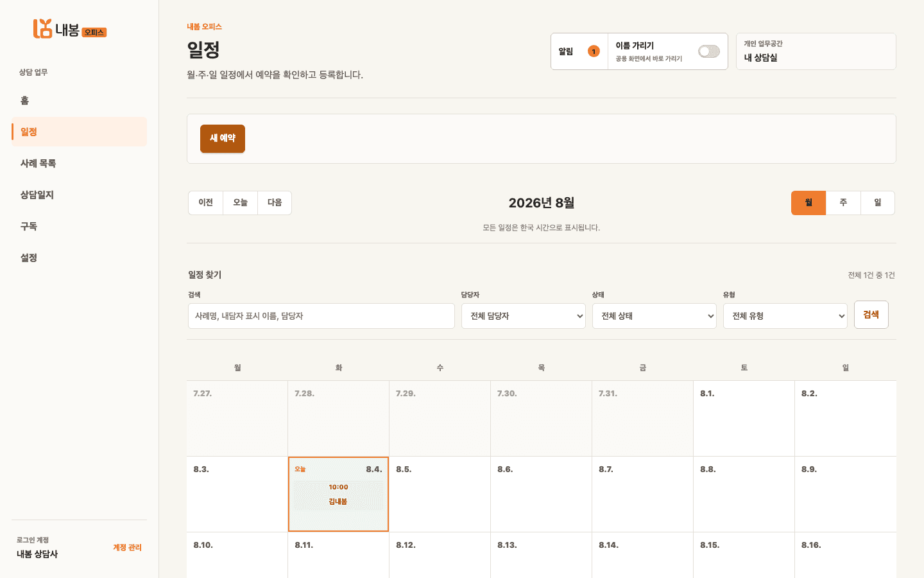Viewport: 924px width, 578px height.
Task: Click the 전체 1건 중 1건 count
Action: coord(871,275)
